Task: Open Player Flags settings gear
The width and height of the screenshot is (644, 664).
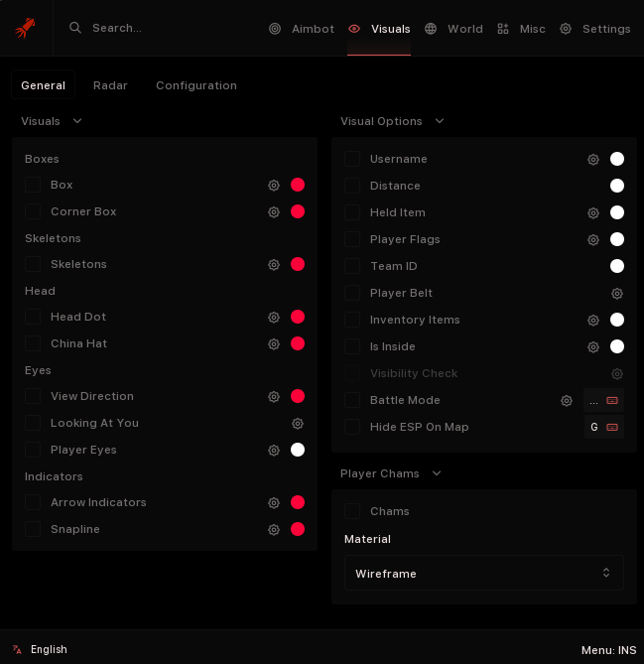Action: pyautogui.click(x=593, y=239)
